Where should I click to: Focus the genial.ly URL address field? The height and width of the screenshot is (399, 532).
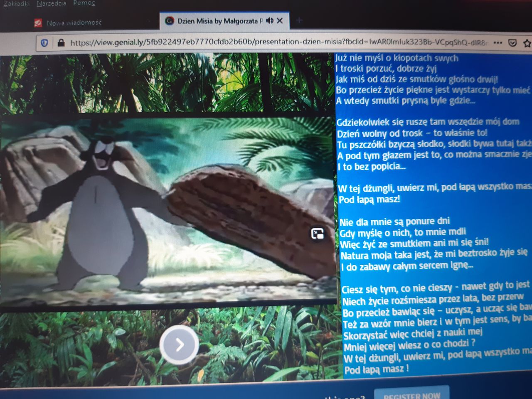[x=278, y=42]
